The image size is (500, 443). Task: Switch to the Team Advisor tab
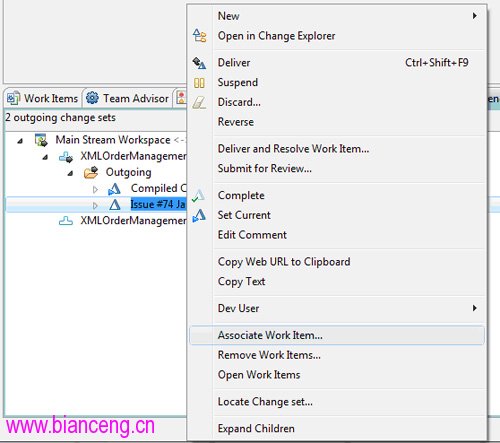(x=127, y=98)
